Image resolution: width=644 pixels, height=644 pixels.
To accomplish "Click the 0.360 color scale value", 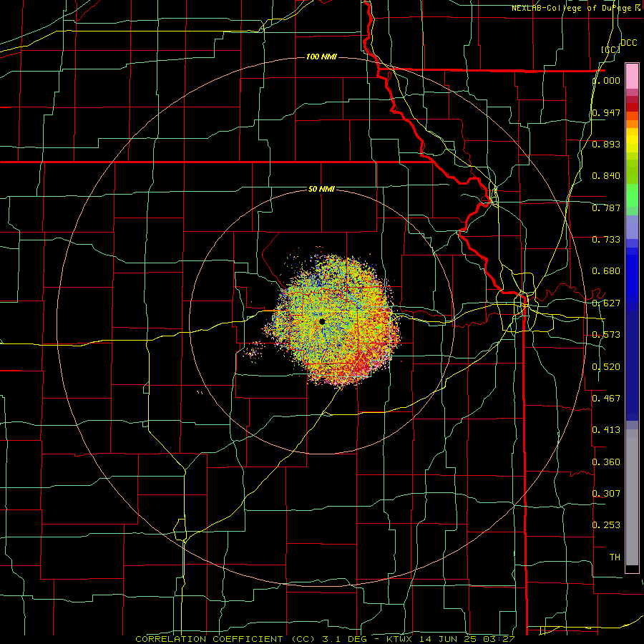I will (606, 462).
